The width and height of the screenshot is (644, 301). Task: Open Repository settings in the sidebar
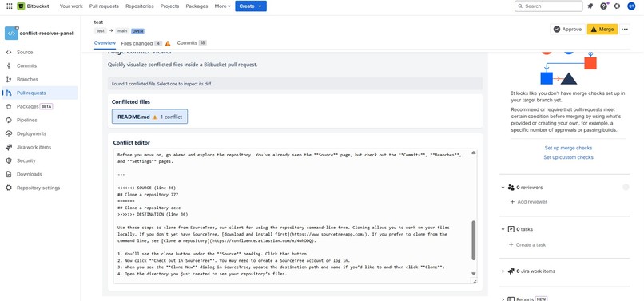coord(39,188)
